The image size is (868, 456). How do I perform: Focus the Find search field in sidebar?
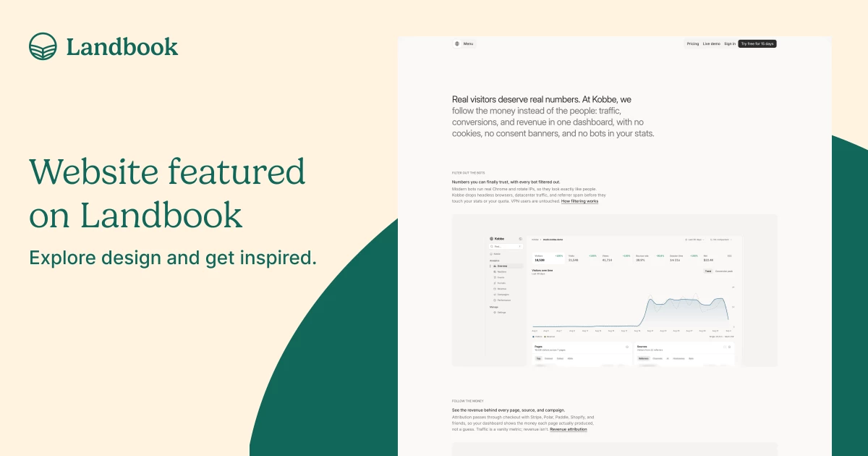coord(506,246)
